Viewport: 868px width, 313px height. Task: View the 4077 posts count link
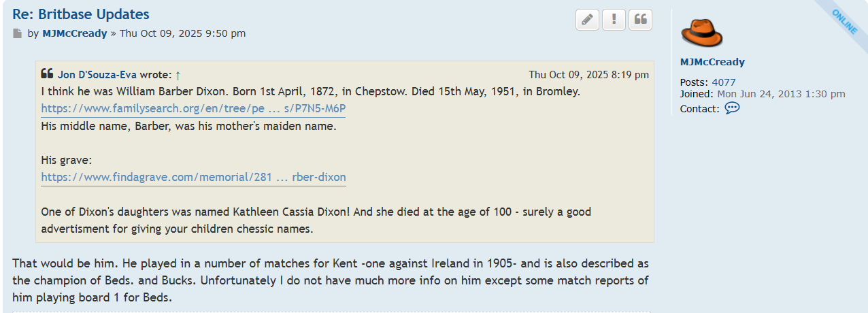[724, 82]
